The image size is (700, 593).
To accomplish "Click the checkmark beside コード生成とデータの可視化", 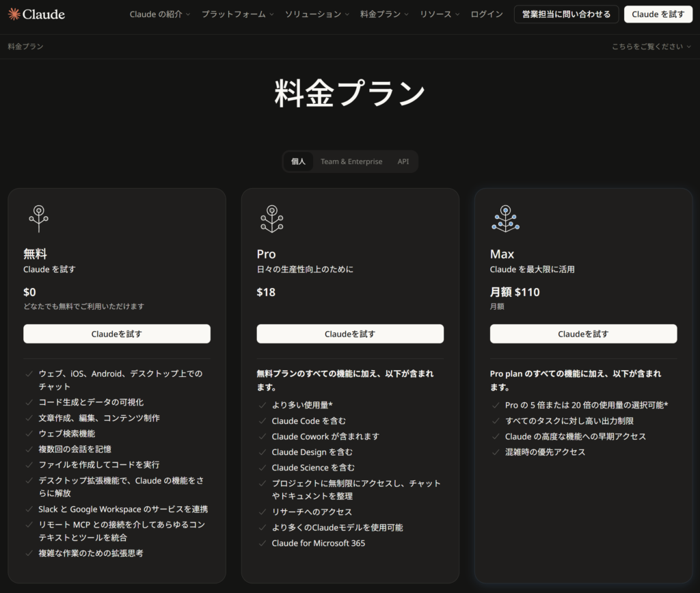I will 29,402.
